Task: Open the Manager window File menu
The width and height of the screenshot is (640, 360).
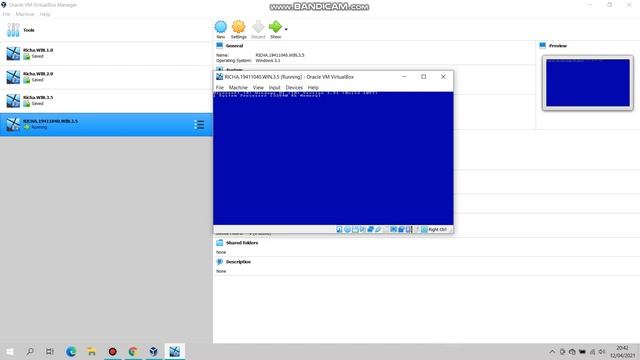Action: click(x=7, y=14)
